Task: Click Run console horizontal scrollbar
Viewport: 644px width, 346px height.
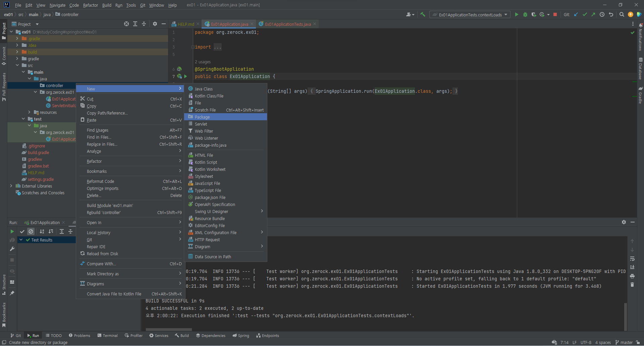Action: coord(169,330)
